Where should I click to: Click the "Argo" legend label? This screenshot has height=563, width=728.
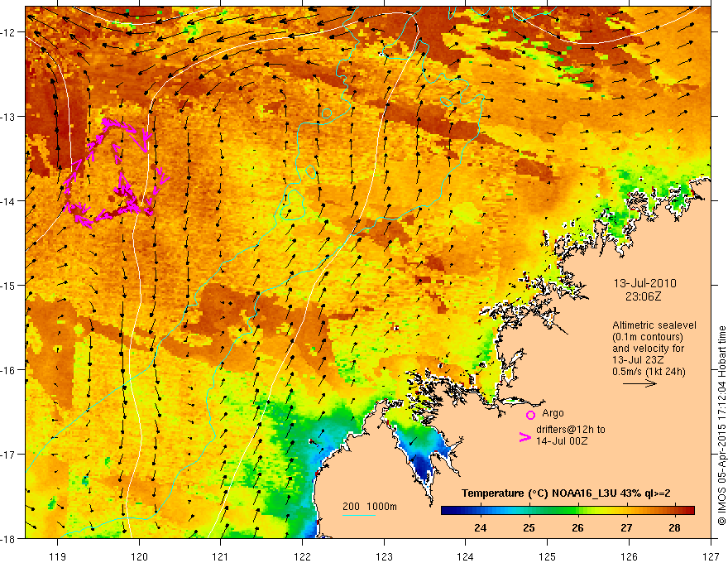click(553, 413)
